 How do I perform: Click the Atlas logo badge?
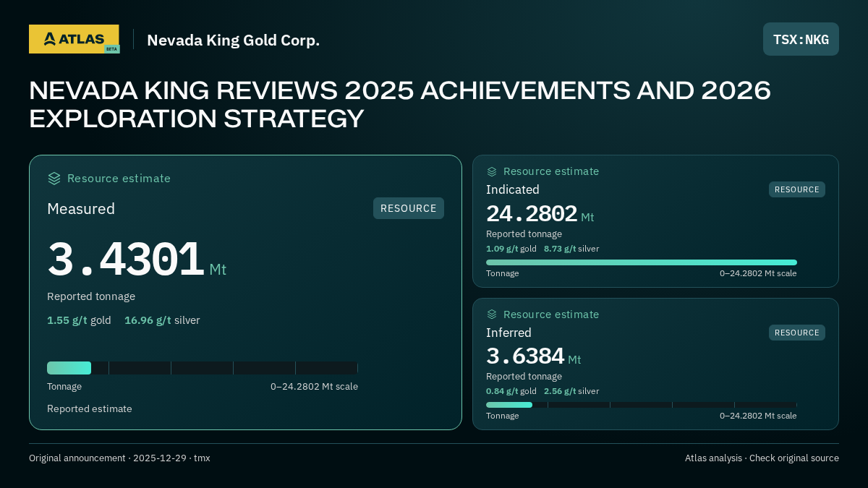pos(74,39)
